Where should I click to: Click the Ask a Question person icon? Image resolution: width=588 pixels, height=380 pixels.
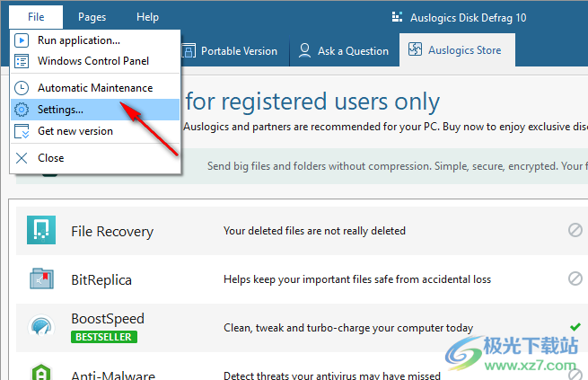click(x=304, y=50)
